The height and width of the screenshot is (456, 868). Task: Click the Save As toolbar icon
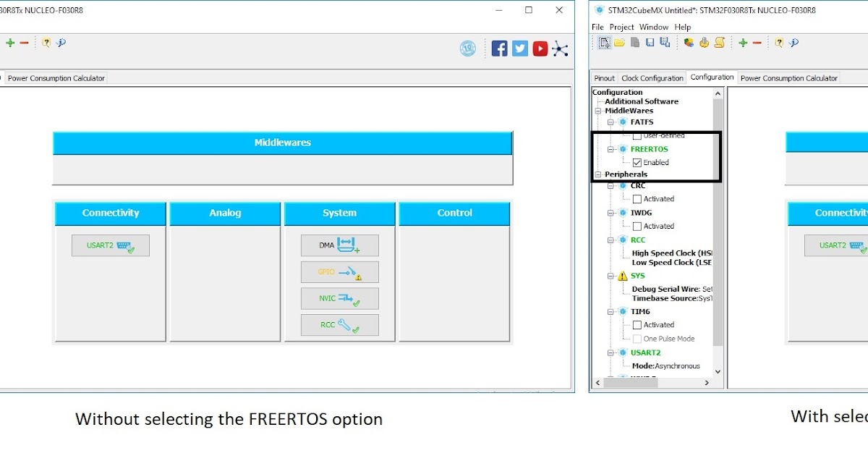[x=664, y=43]
